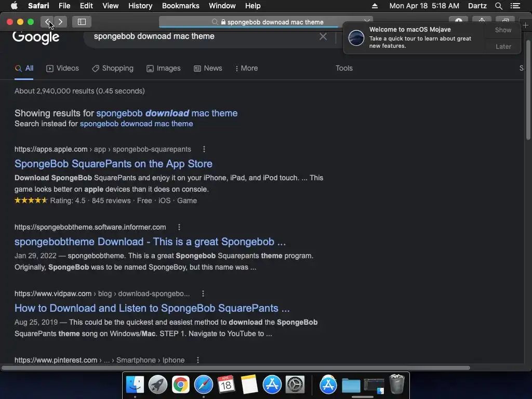Open the Help menu

pyautogui.click(x=253, y=6)
